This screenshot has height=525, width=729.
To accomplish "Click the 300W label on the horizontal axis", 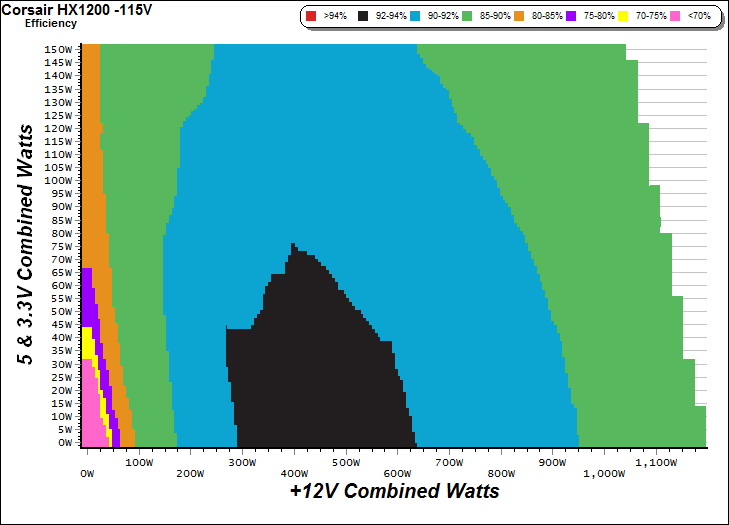I will pyautogui.click(x=242, y=463).
